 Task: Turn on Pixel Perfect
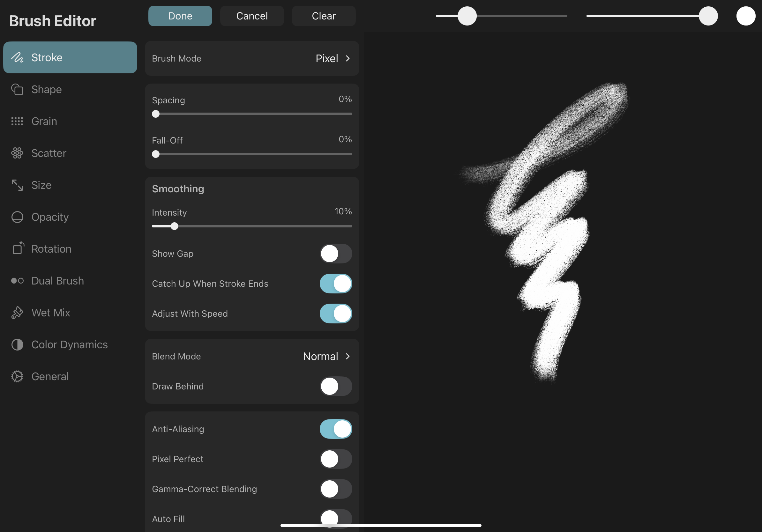(x=336, y=459)
